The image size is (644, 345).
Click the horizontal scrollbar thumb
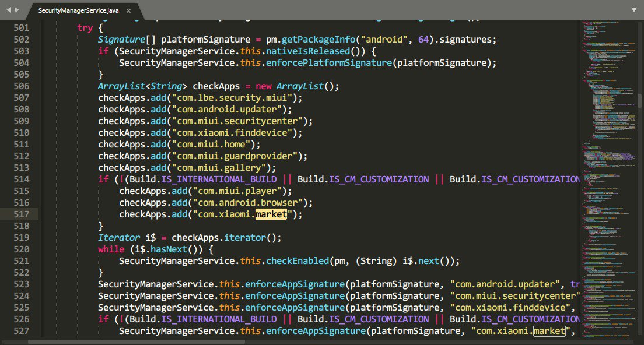pyautogui.click(x=136, y=342)
